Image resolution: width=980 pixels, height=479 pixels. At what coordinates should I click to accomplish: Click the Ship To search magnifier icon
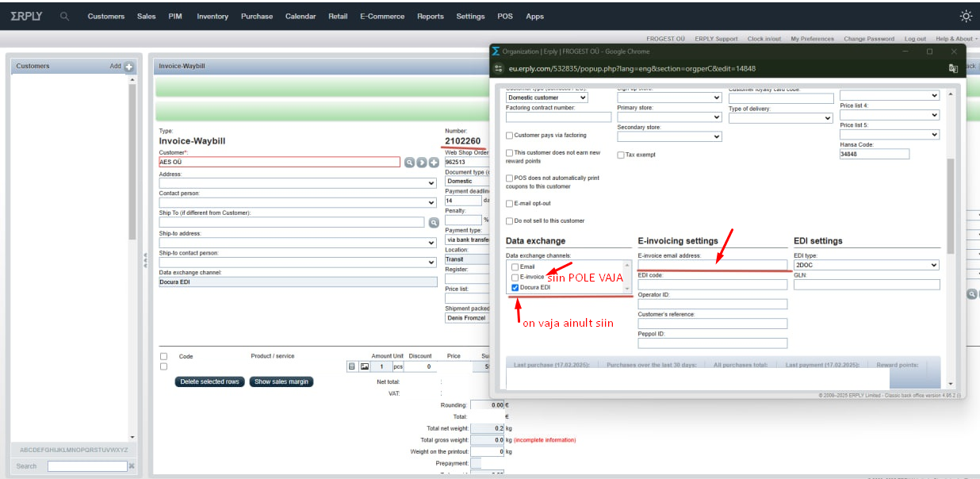pos(434,223)
